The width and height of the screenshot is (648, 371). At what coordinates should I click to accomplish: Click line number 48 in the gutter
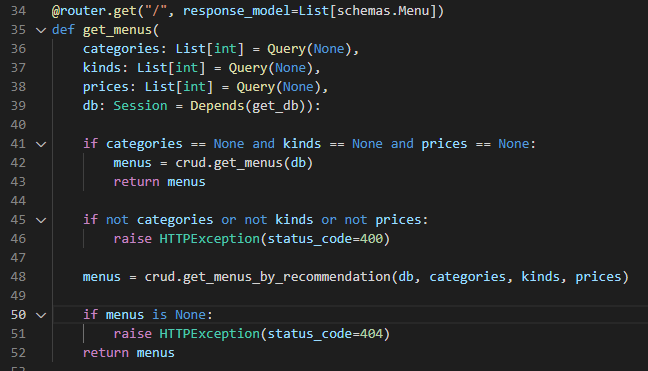[x=18, y=277]
